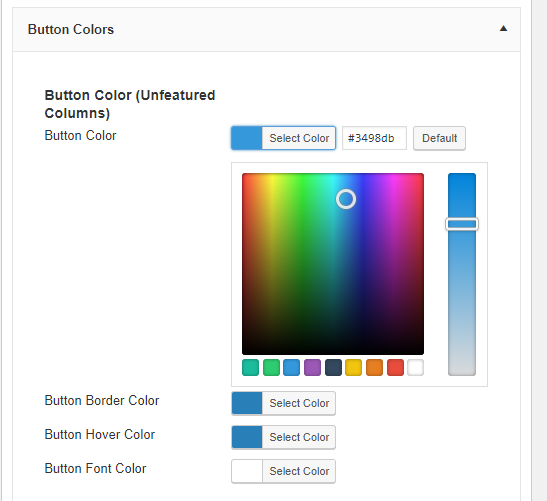547x501 pixels.
Task: Collapse the Button Colors panel arrow
Action: [503, 29]
